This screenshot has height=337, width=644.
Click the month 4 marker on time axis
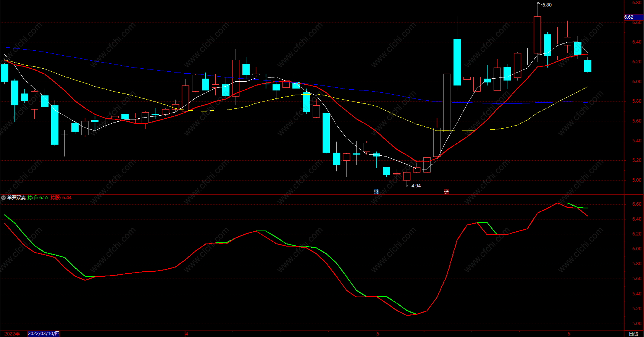pos(187,334)
